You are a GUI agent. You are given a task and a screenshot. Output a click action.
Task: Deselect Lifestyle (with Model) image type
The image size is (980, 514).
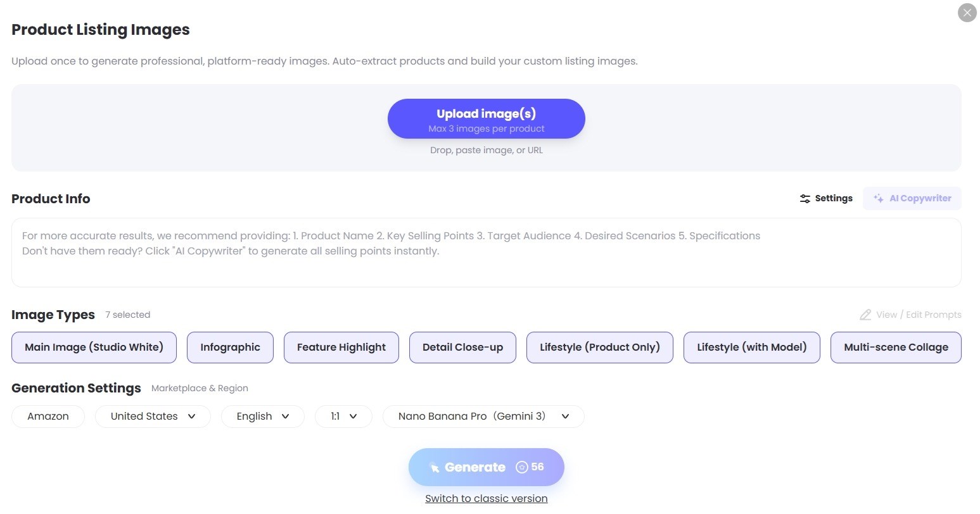point(751,348)
